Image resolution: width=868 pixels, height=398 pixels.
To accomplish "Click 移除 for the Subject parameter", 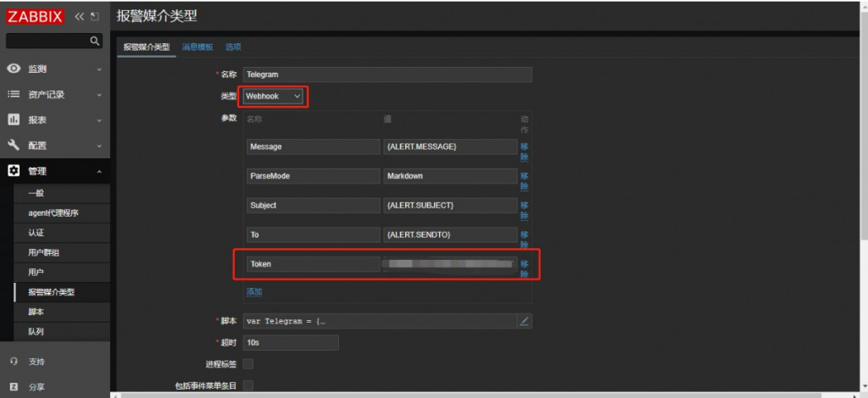I will pyautogui.click(x=524, y=210).
